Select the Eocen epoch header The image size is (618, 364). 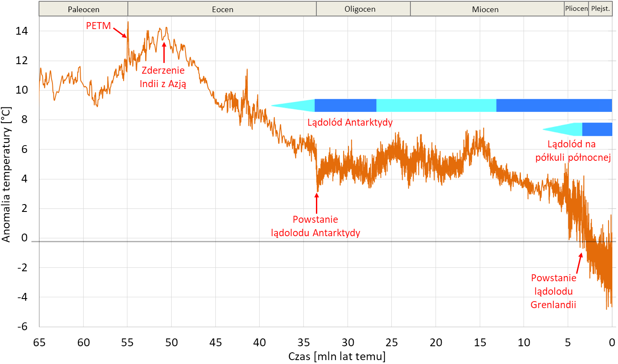[x=222, y=9]
